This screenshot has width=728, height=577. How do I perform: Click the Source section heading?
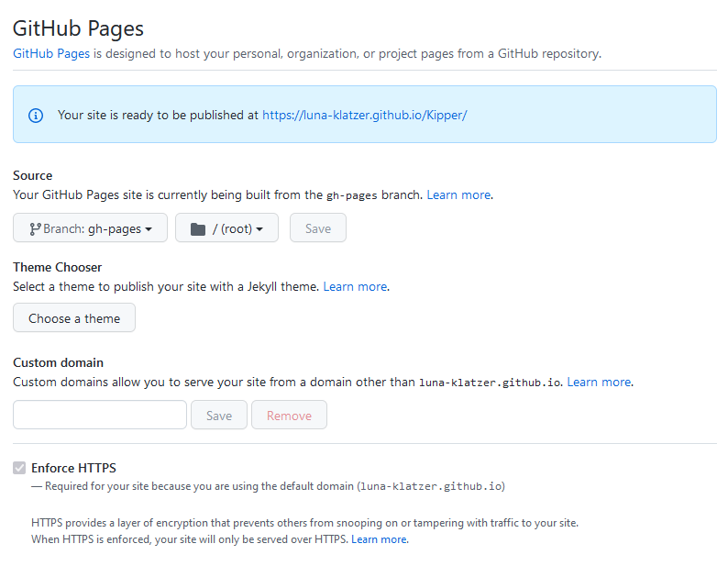point(32,175)
